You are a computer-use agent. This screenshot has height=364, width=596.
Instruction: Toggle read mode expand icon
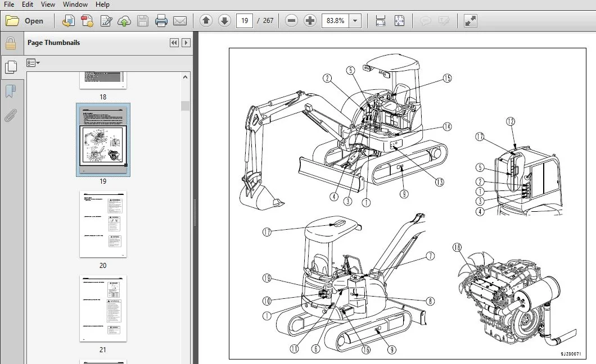tap(470, 20)
